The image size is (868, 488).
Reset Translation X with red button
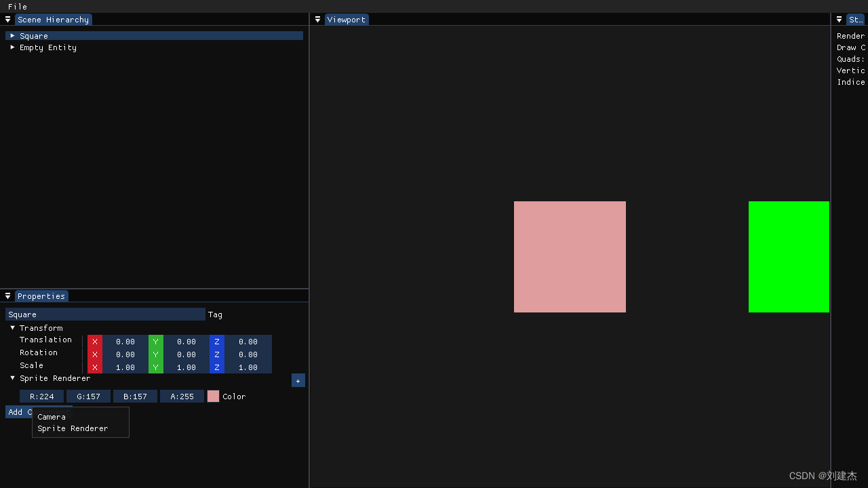tap(95, 342)
